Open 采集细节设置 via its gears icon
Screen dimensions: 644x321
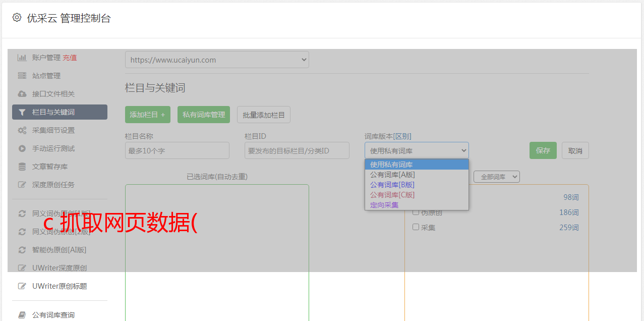point(22,130)
